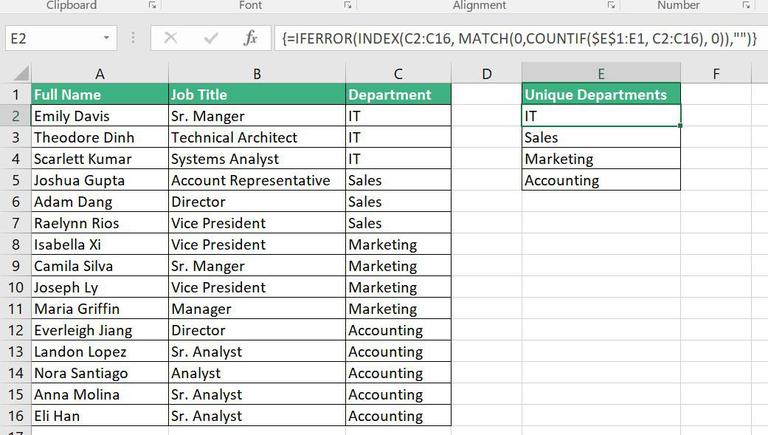The image size is (768, 435).
Task: Click the Name Box showing E2
Action: tap(50, 38)
